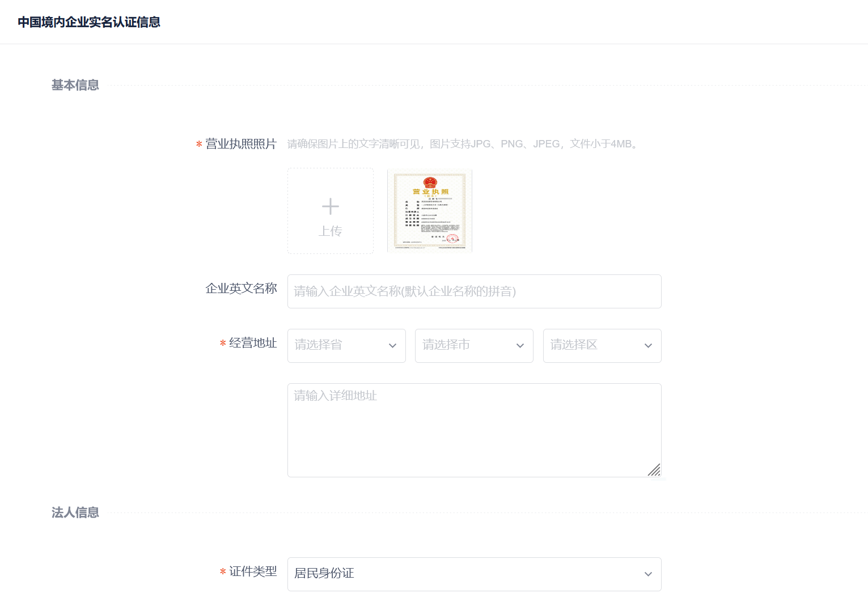Image resolution: width=868 pixels, height=593 pixels.
Task: Click the 企业英文名称 input field
Action: pos(474,291)
